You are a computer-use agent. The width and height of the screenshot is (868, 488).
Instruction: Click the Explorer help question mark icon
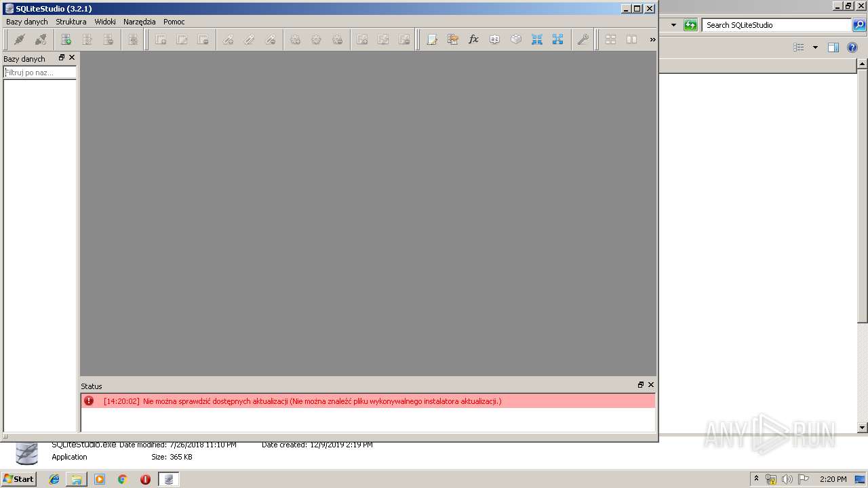[852, 47]
